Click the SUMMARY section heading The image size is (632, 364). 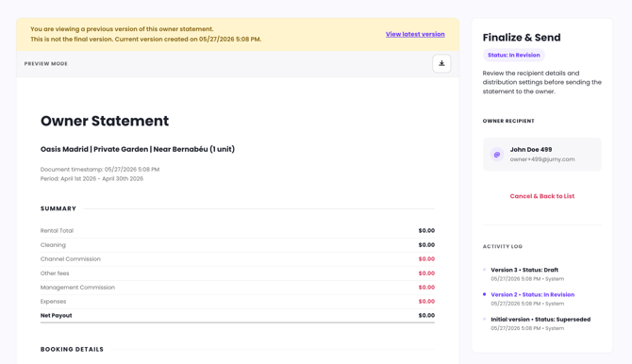[x=58, y=208]
